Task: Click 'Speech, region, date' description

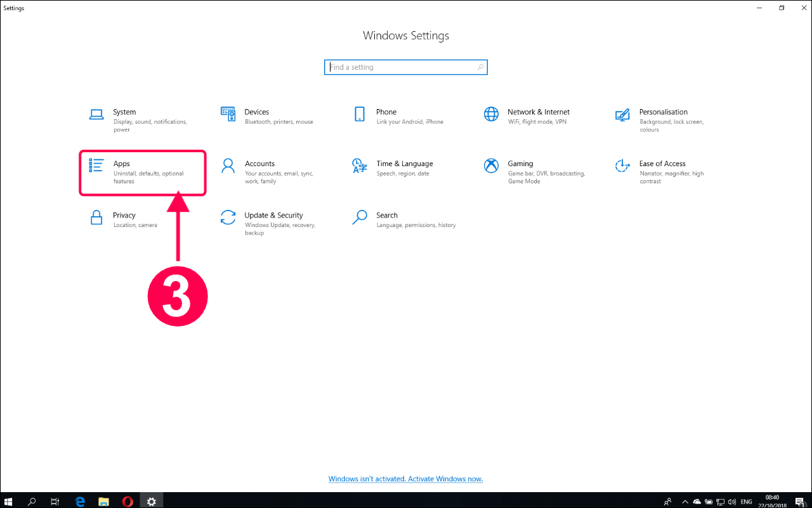Action: 403,173
